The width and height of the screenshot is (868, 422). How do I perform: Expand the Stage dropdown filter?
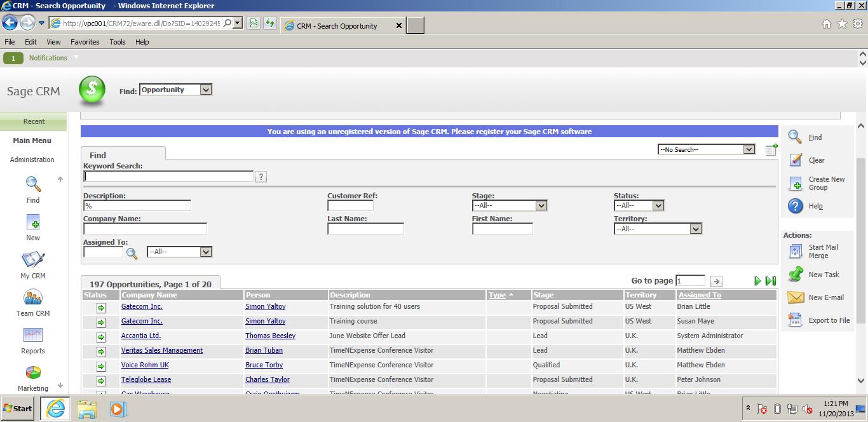(x=541, y=205)
